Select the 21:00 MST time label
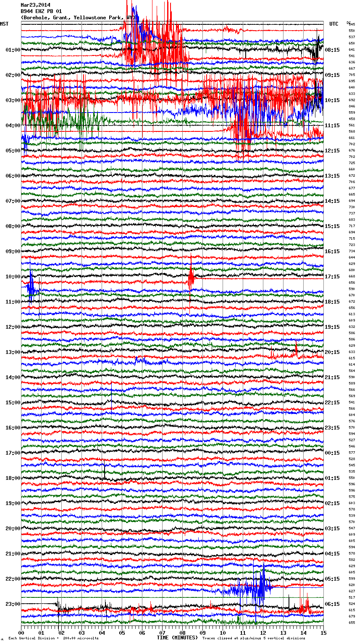Viewport: 357px width, 644px height. [x=13, y=554]
